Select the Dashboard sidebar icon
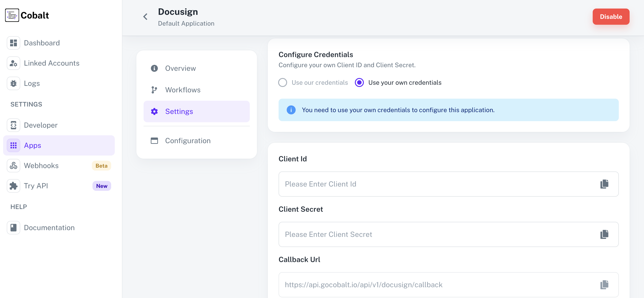The height and width of the screenshot is (298, 644). tap(13, 43)
